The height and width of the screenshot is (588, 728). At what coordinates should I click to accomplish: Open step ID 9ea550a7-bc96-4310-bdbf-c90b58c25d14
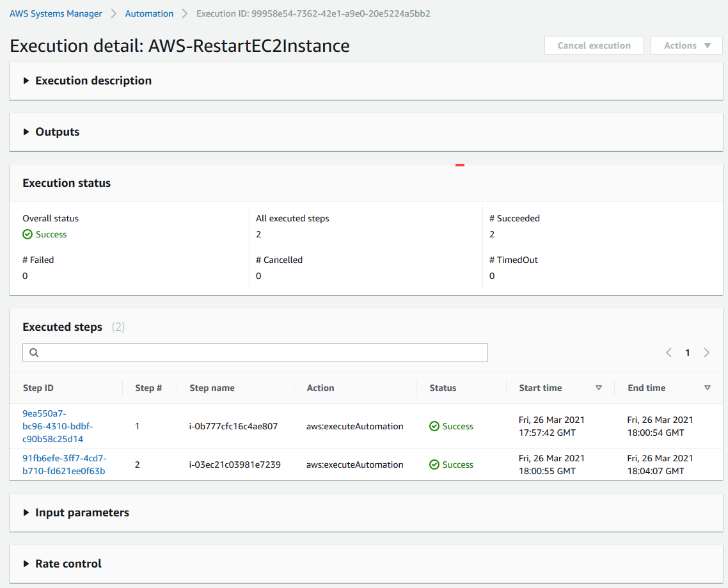coord(58,426)
